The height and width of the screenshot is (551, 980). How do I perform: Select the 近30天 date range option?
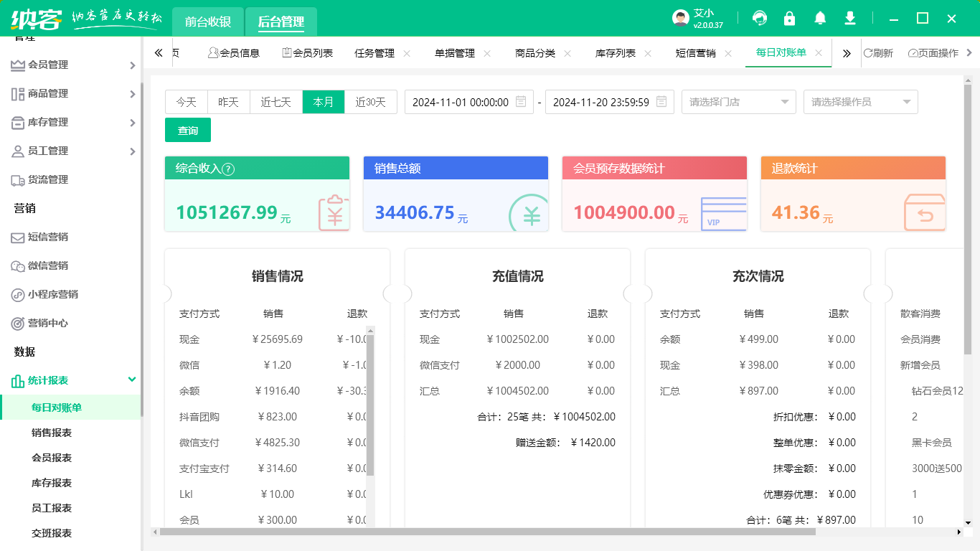coord(370,102)
